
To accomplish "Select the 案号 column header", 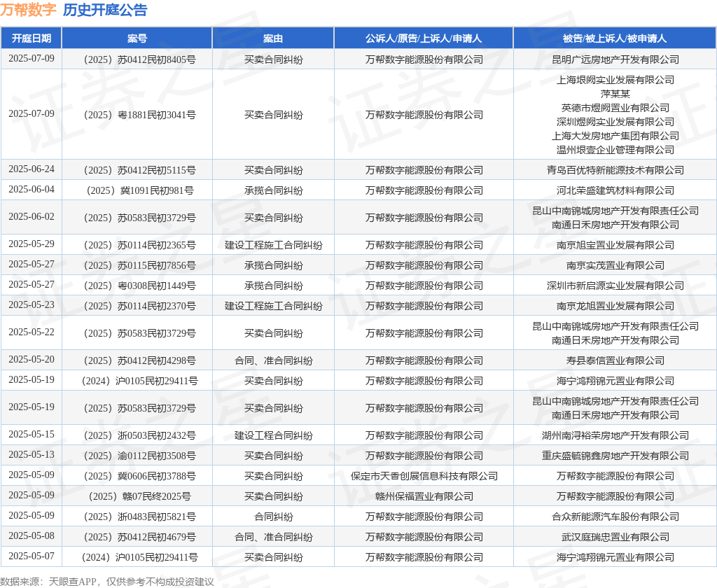I will coord(137,38).
